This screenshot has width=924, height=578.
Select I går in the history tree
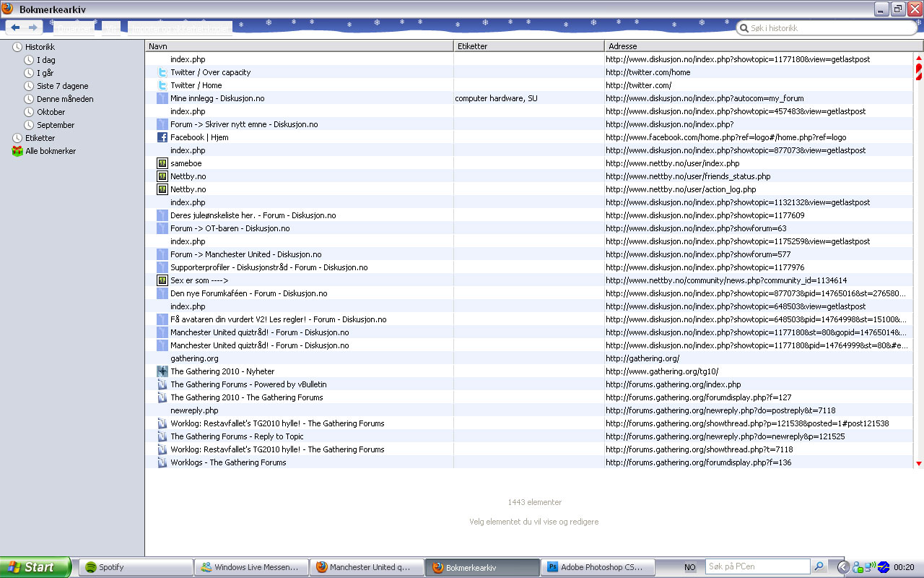click(45, 73)
